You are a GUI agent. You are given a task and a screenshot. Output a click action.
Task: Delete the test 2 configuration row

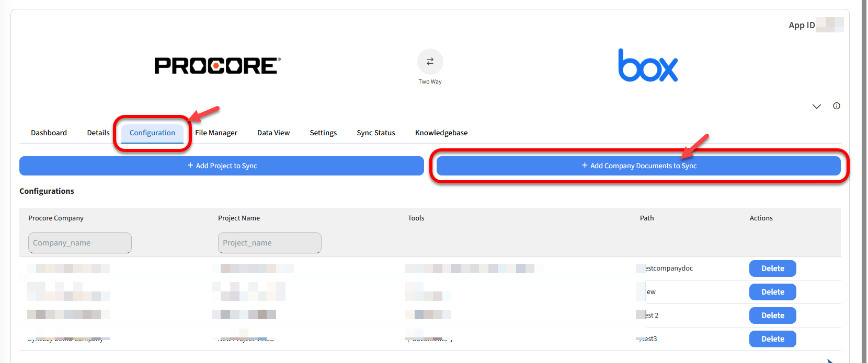click(x=772, y=315)
